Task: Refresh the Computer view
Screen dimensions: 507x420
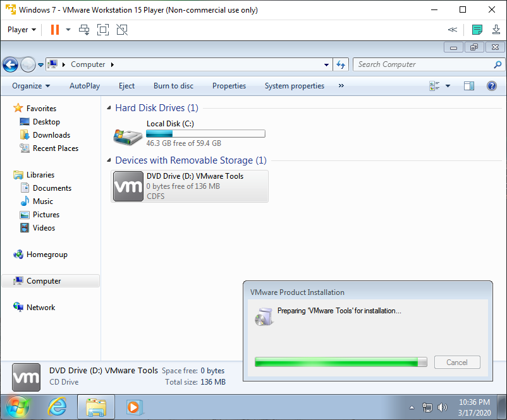Action: pyautogui.click(x=341, y=64)
